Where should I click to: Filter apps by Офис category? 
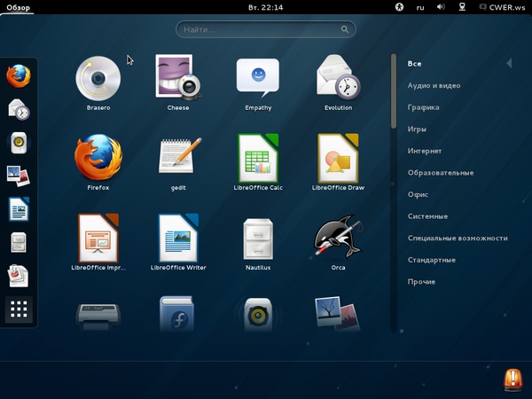pos(419,194)
